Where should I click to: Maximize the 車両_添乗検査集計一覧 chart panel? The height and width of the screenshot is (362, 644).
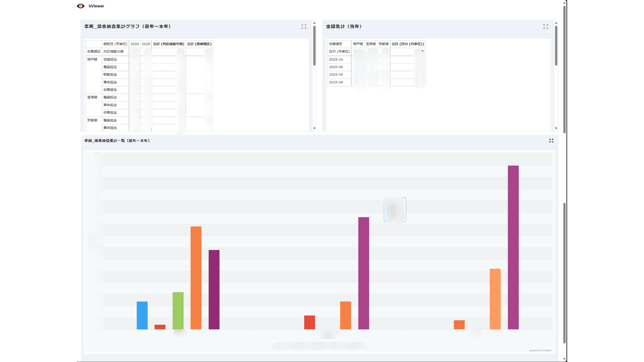(551, 140)
